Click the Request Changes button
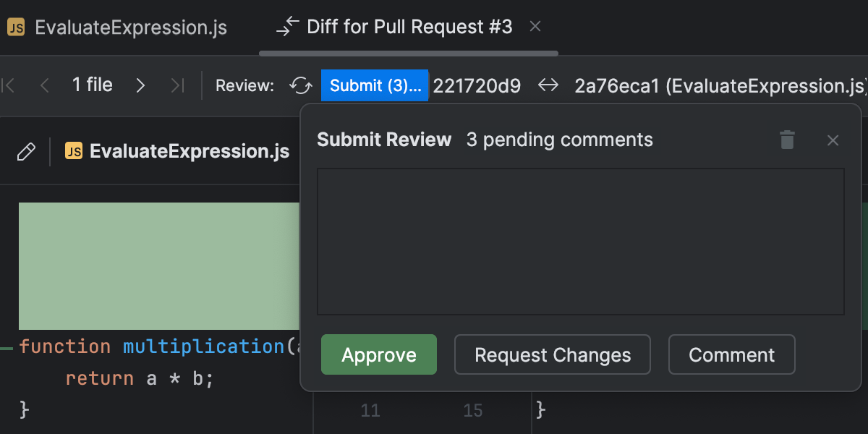The image size is (868, 434). coord(552,354)
